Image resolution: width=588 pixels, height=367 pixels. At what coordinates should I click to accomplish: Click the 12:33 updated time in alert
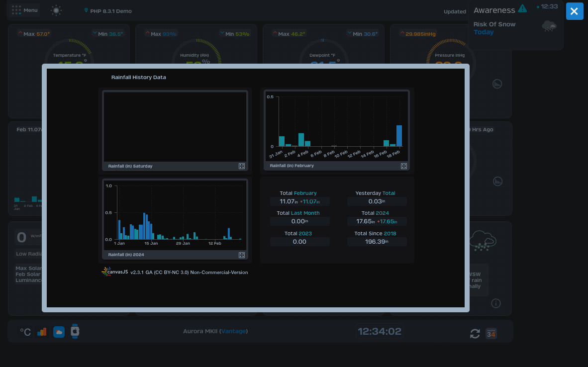tap(549, 6)
